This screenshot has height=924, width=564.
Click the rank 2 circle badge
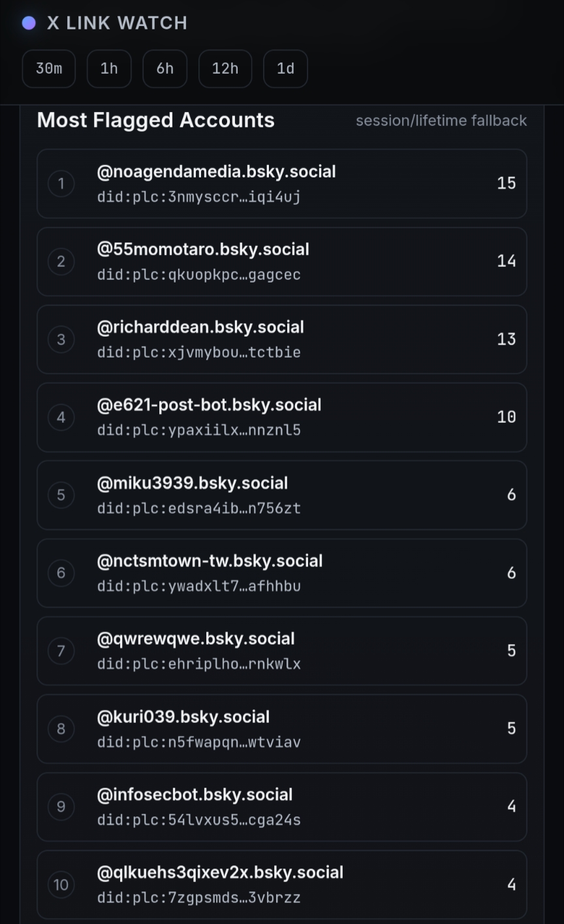(61, 262)
